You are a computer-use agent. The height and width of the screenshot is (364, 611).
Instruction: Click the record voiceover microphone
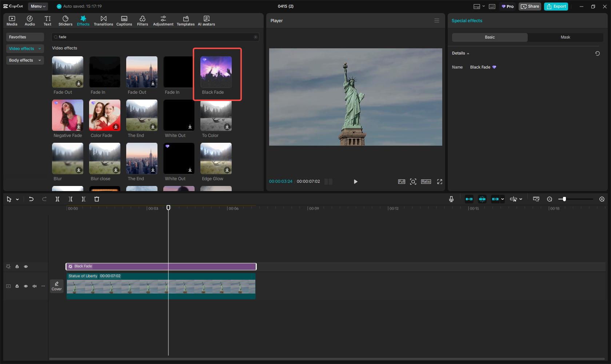click(x=451, y=199)
